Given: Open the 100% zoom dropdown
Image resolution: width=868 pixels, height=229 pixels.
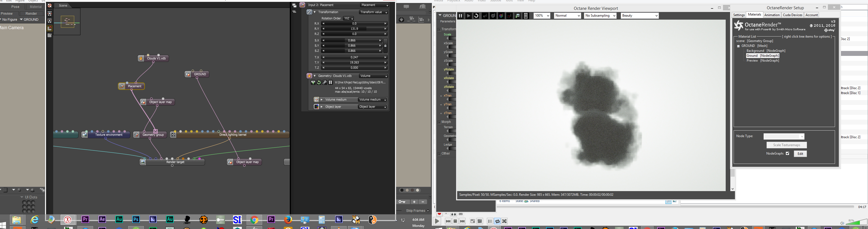Looking at the screenshot, I should pyautogui.click(x=542, y=16).
